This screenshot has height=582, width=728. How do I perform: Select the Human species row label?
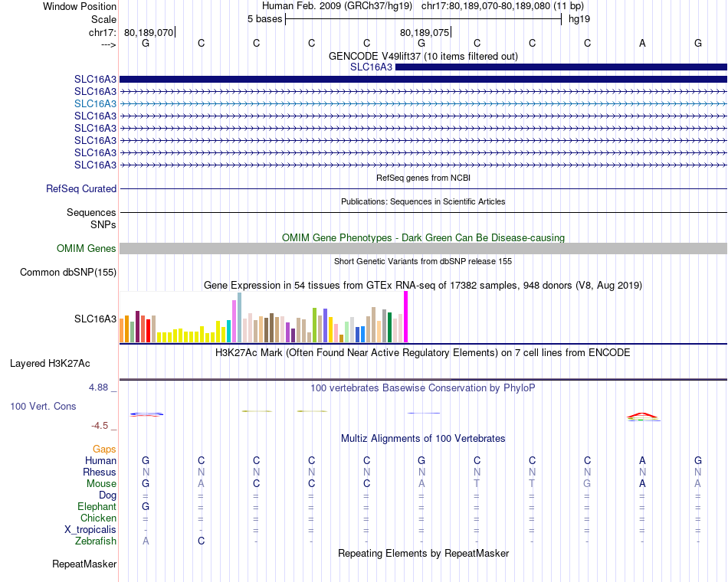(x=100, y=460)
